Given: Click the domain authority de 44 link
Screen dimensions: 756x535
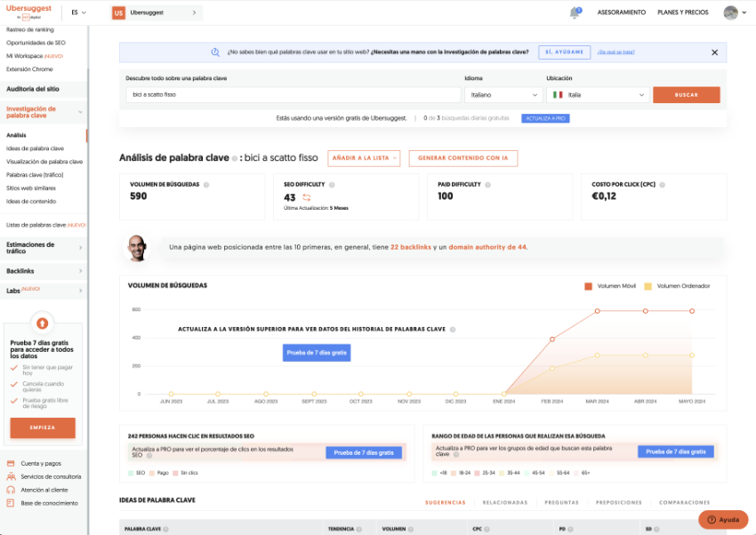Looking at the screenshot, I should (x=487, y=247).
